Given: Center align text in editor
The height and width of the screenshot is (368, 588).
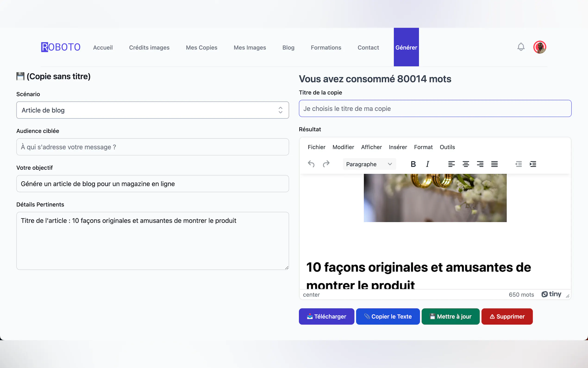Looking at the screenshot, I should [466, 164].
